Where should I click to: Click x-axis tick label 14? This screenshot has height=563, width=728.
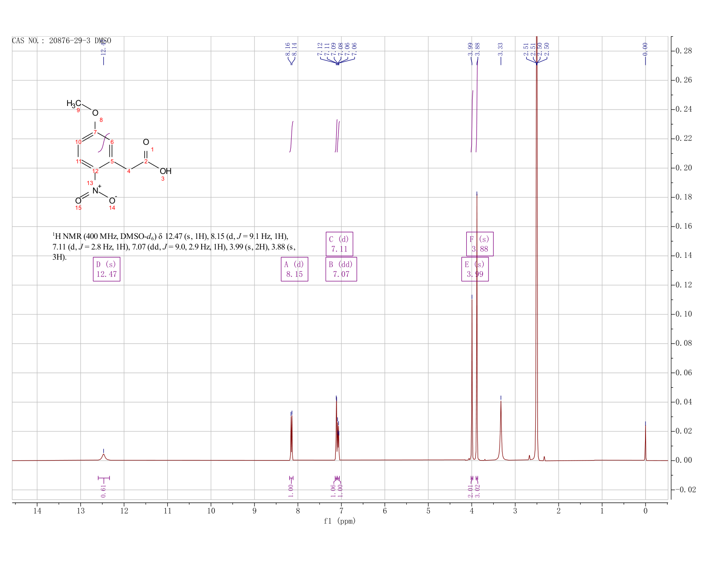coord(37,511)
